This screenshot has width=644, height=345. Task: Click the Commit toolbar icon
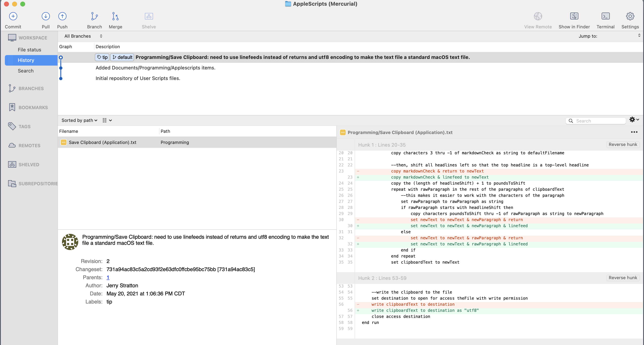pos(13,16)
